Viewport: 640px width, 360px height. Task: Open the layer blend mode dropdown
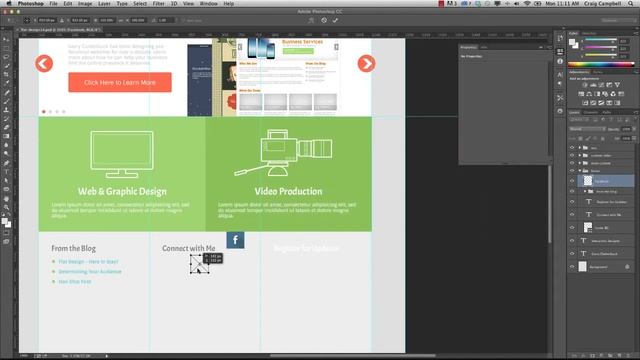[587, 129]
